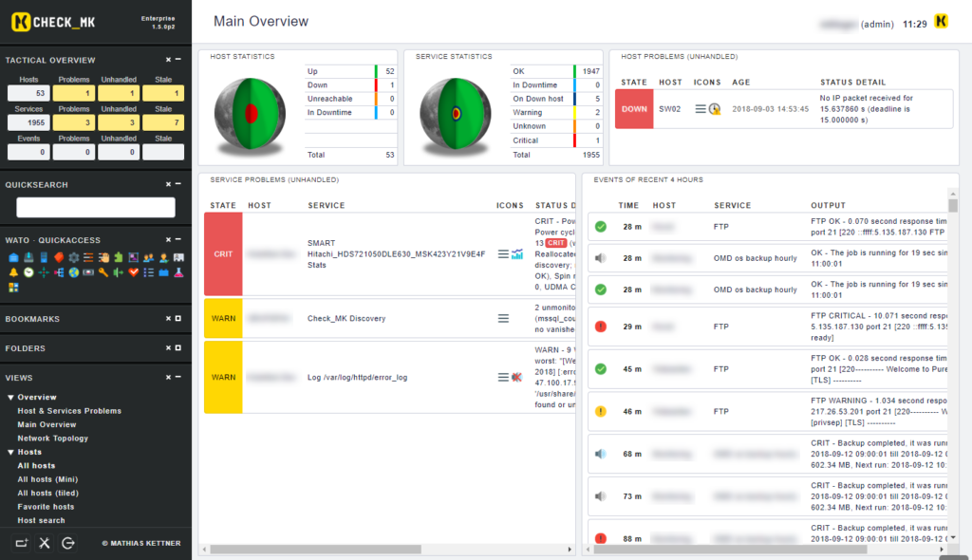This screenshot has height=560, width=972.
Task: Click the Events panel vertical scrollbar
Action: coord(953,205)
